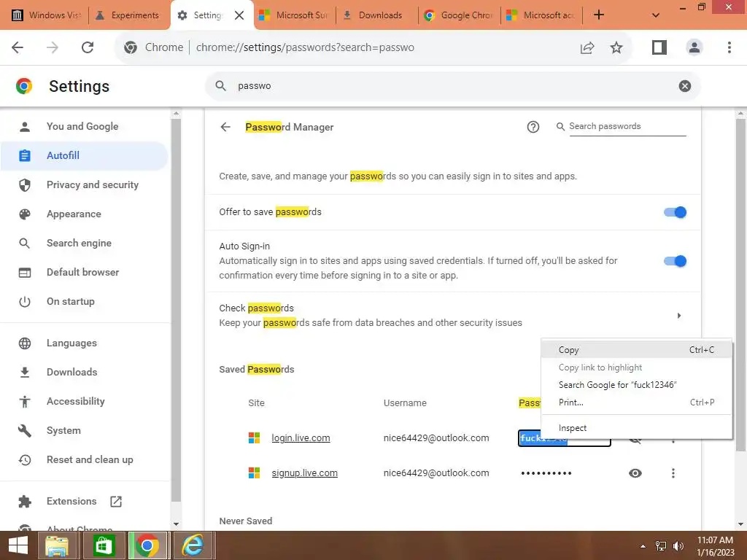Choose Inspect from the context menu
Screen dimensions: 747x560
point(636,428)
